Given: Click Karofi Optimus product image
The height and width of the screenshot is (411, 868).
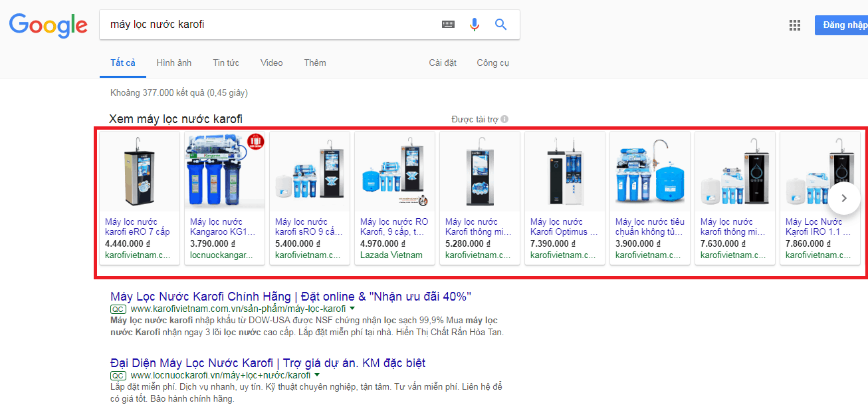Looking at the screenshot, I should click(x=565, y=172).
